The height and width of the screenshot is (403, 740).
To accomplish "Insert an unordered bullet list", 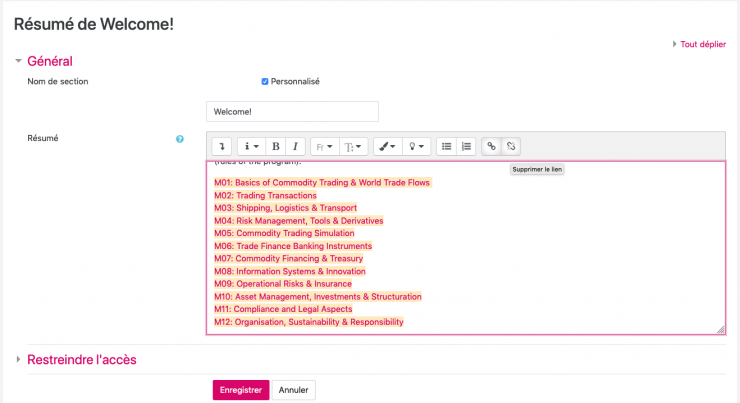I will pyautogui.click(x=446, y=146).
